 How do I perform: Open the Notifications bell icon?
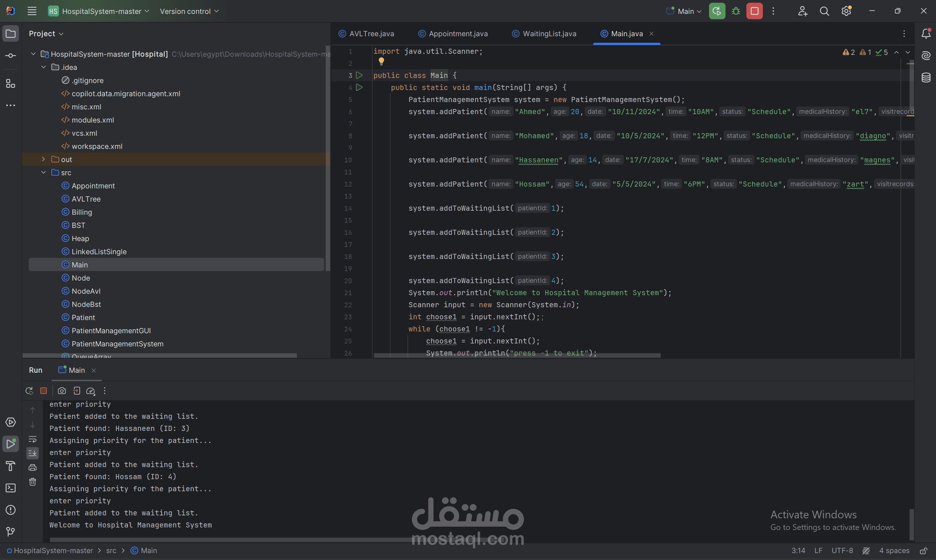(x=926, y=34)
